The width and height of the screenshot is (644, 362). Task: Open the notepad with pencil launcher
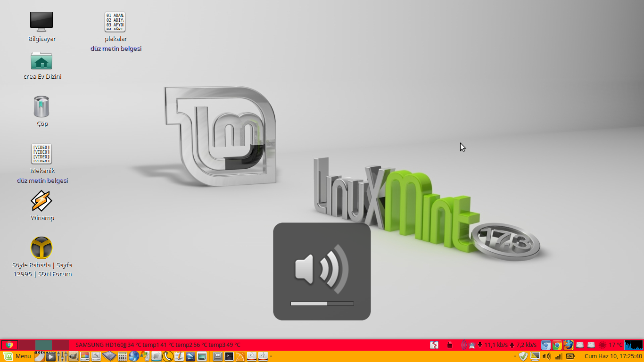pos(179,356)
